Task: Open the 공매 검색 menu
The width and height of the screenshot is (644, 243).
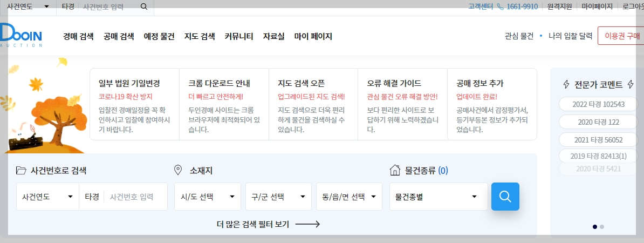Action: 119,36
